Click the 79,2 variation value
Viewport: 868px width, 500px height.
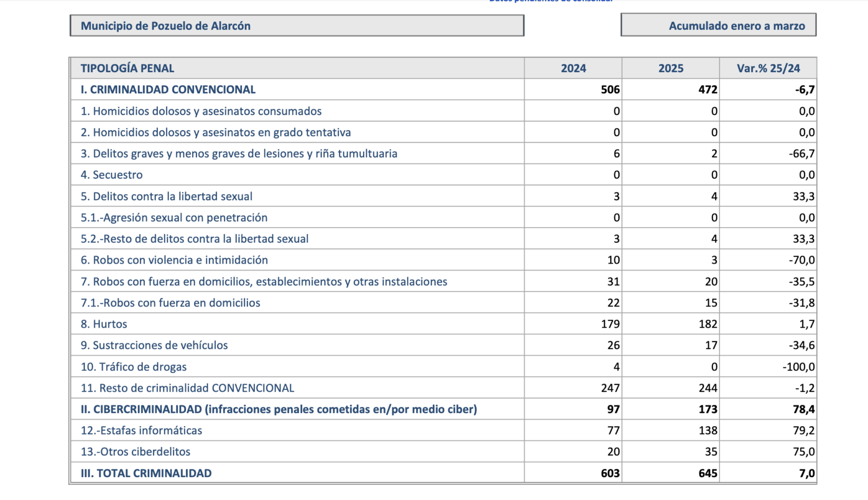pyautogui.click(x=804, y=430)
